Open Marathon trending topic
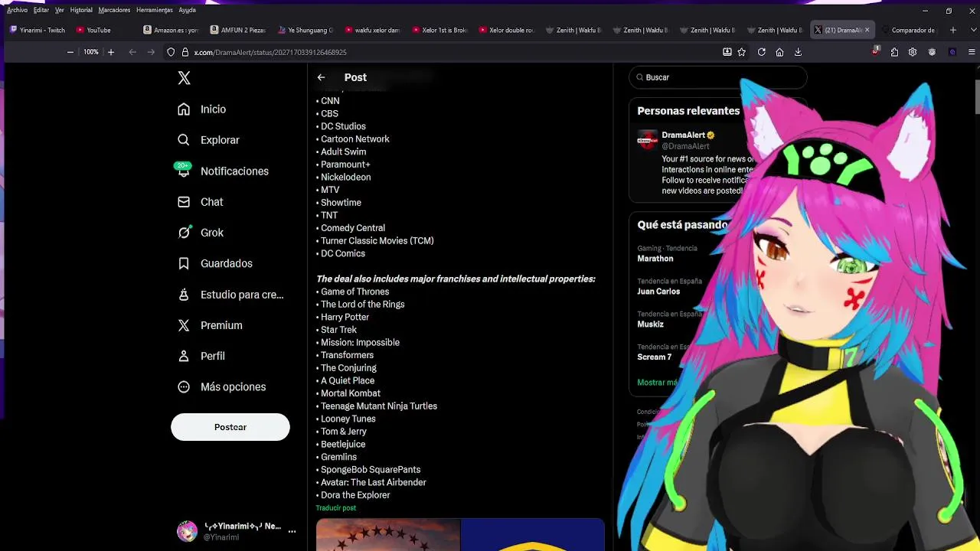Image resolution: width=980 pixels, height=551 pixels. (655, 259)
